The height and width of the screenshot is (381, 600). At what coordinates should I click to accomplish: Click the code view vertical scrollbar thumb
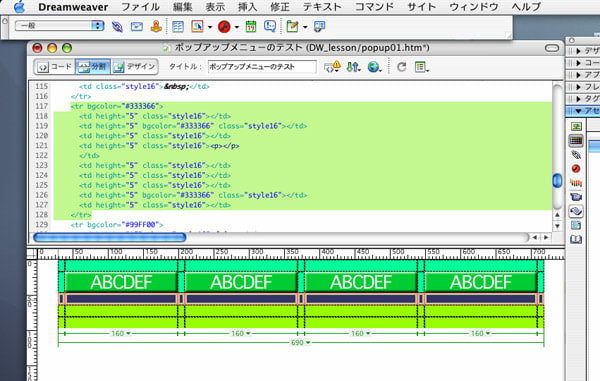pos(557,181)
